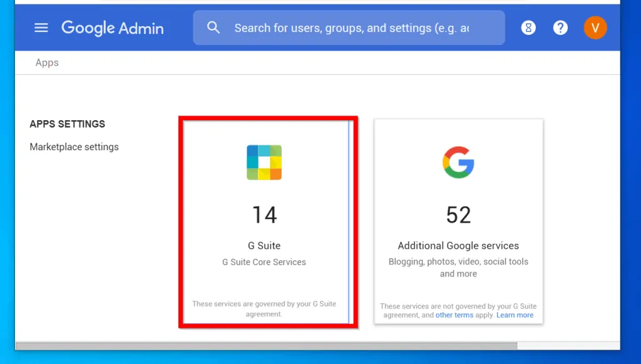Click the search magnifier icon
Image resolution: width=641 pixels, height=364 pixels.
pos(213,28)
